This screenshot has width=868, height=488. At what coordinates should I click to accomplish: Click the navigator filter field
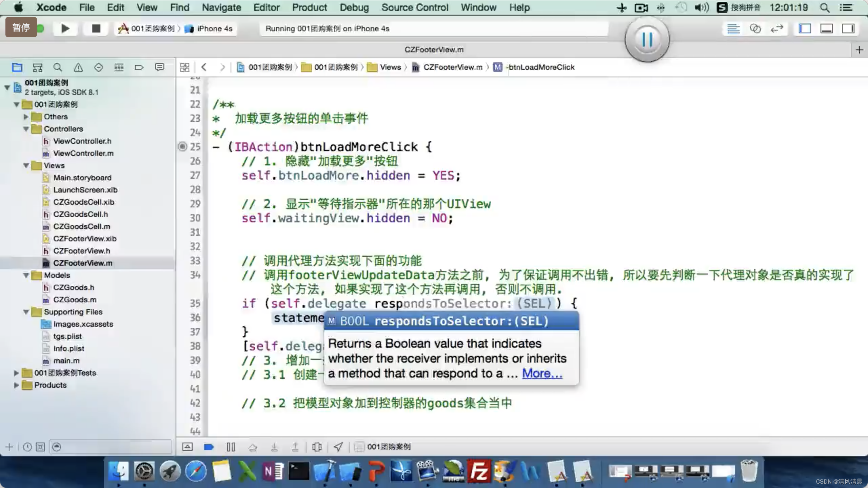point(111,447)
